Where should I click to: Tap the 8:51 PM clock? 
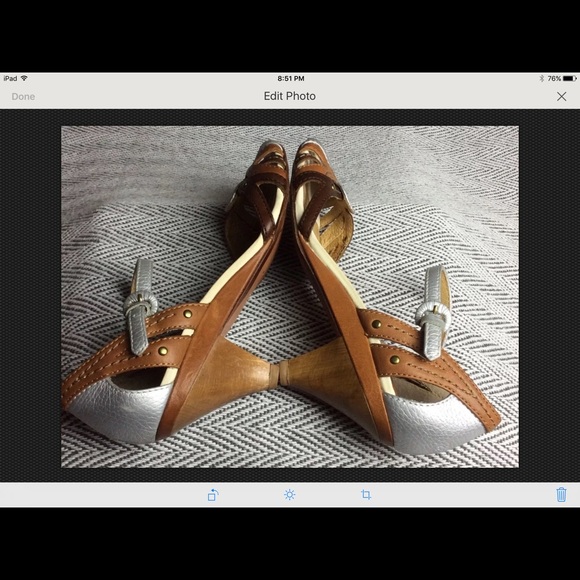click(291, 78)
